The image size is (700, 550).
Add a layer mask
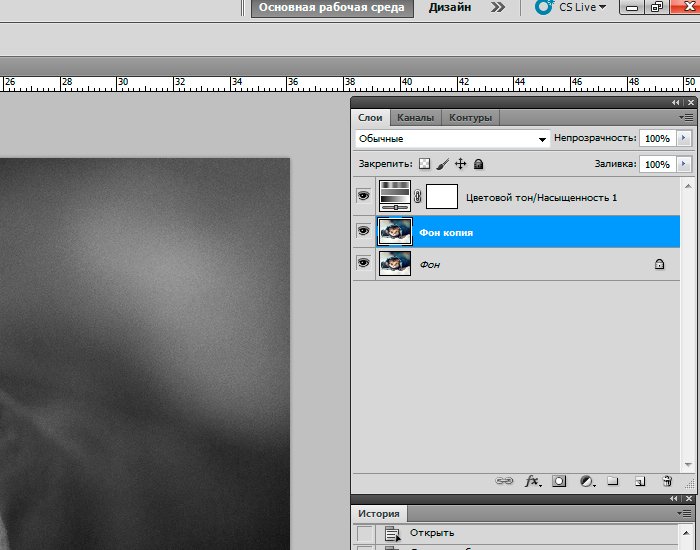point(559,481)
